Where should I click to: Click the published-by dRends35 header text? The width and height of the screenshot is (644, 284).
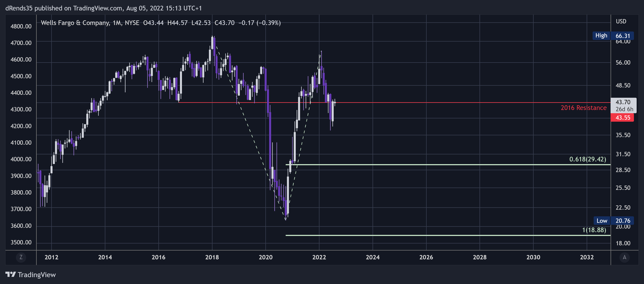[x=104, y=8]
